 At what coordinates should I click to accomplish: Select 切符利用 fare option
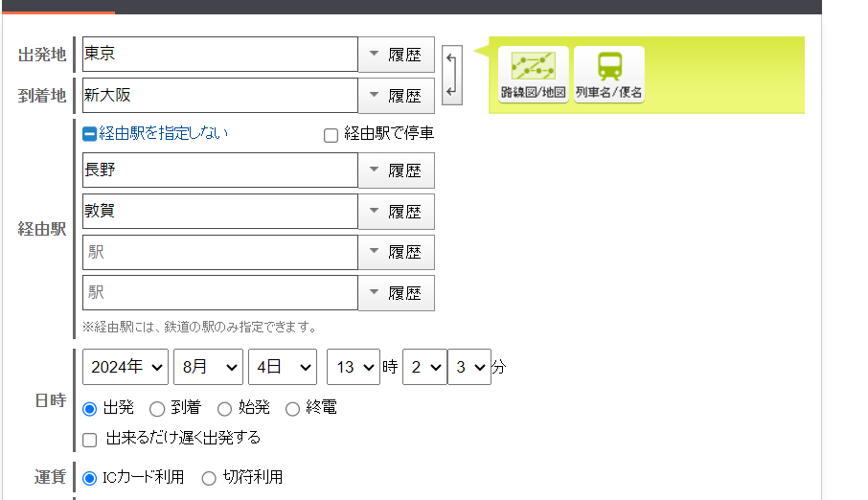tap(209, 478)
